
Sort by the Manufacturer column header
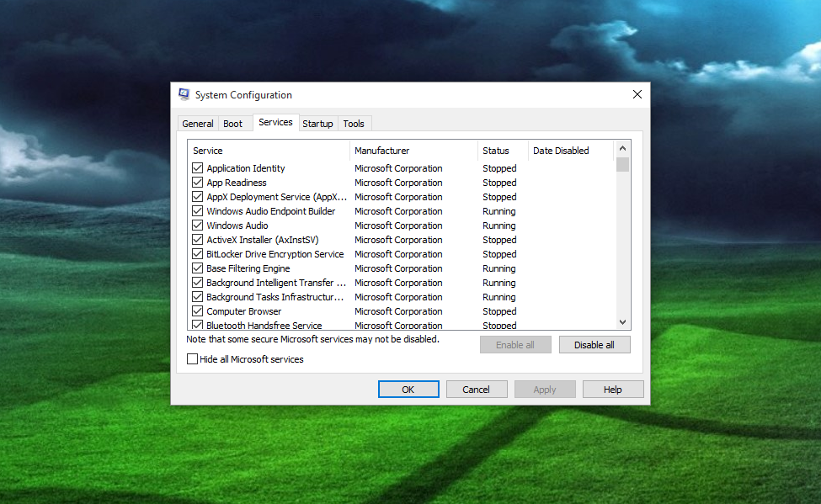(413, 151)
